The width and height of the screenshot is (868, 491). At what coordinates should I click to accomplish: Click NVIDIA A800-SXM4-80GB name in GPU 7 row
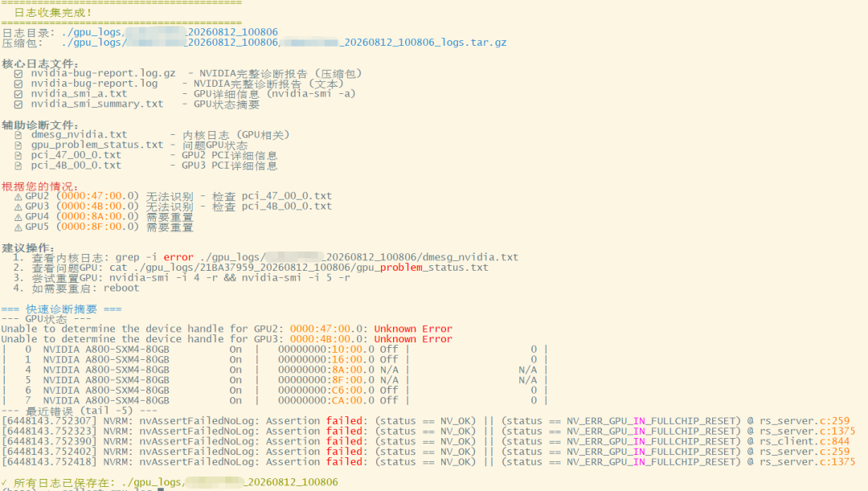click(106, 400)
